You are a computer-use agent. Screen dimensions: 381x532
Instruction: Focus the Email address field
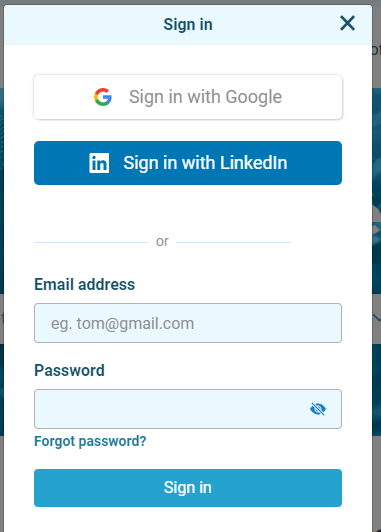(188, 323)
